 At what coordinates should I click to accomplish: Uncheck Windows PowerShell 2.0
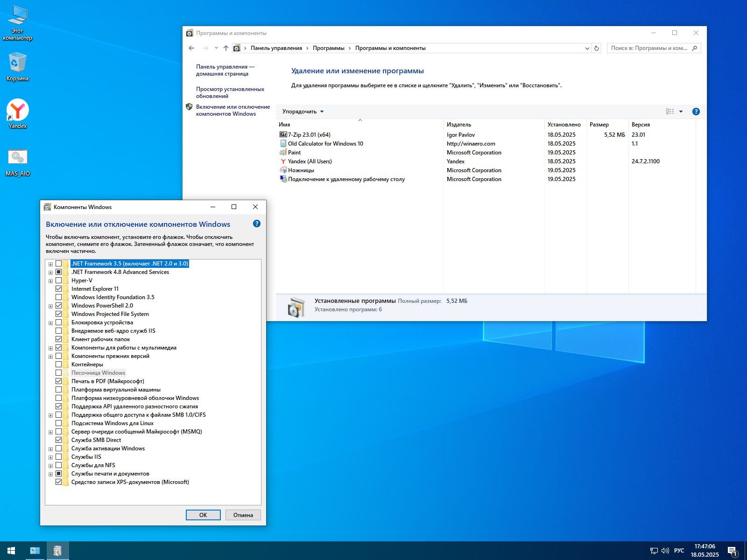(58, 306)
